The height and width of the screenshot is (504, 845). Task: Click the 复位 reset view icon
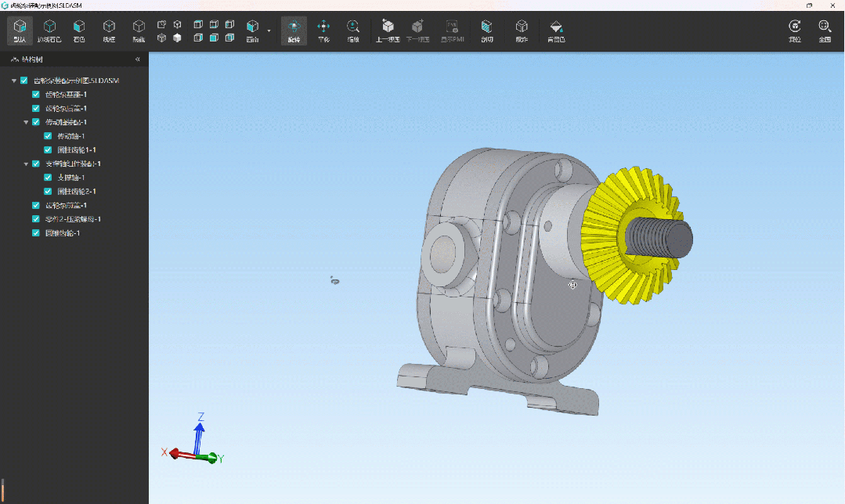coord(795,31)
